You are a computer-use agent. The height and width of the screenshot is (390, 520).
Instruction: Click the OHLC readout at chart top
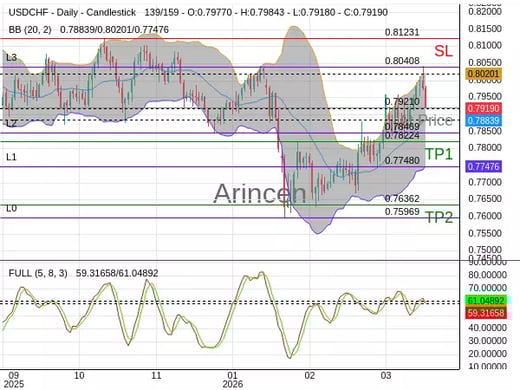(266, 13)
